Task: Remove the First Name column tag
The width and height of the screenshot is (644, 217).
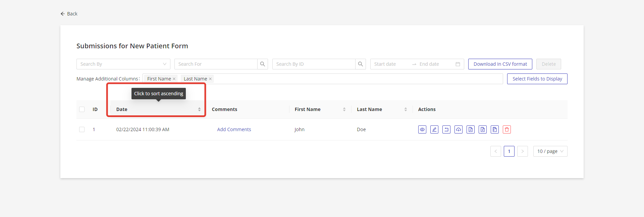Action: [x=174, y=79]
